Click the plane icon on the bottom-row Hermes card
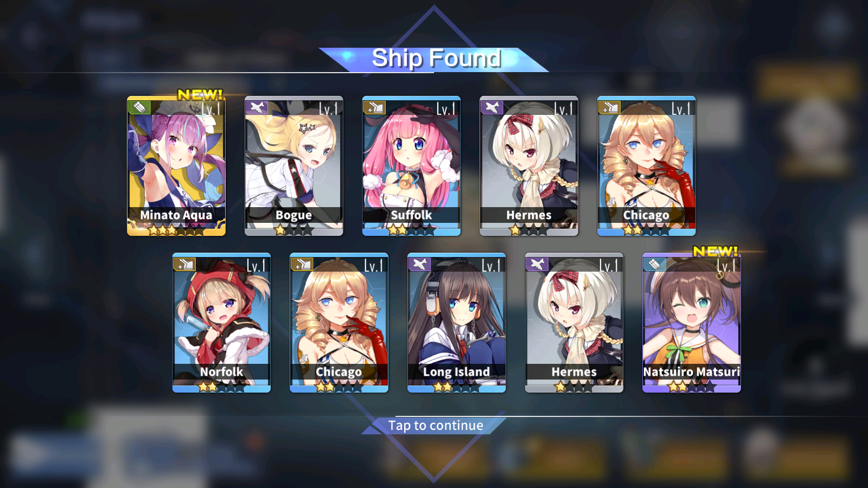The height and width of the screenshot is (488, 868). [538, 264]
